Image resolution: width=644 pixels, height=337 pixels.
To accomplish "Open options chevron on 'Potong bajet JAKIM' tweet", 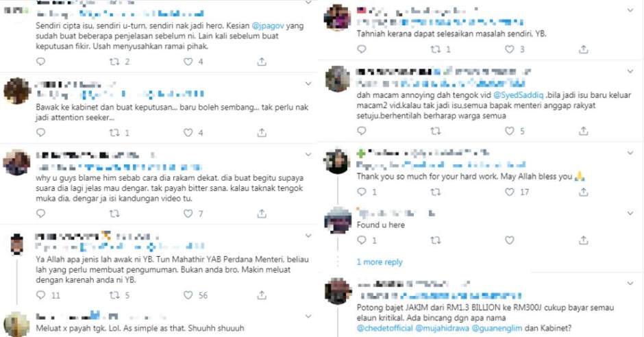I will [630, 283].
